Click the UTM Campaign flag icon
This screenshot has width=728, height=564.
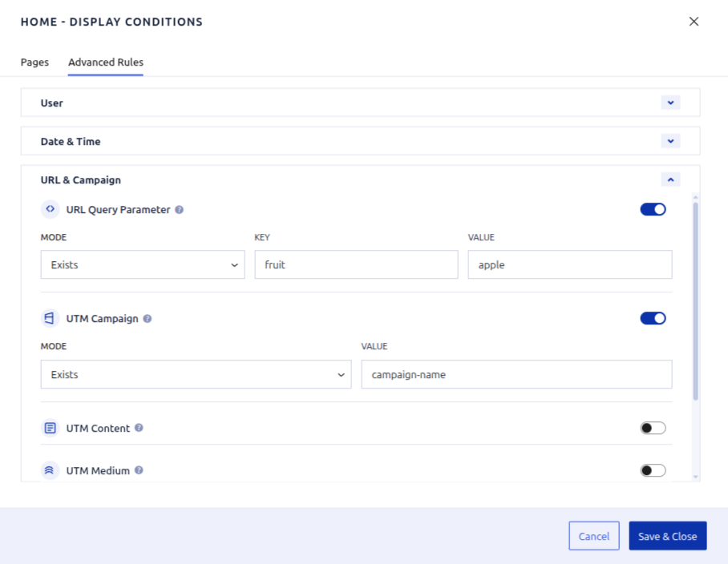click(49, 318)
